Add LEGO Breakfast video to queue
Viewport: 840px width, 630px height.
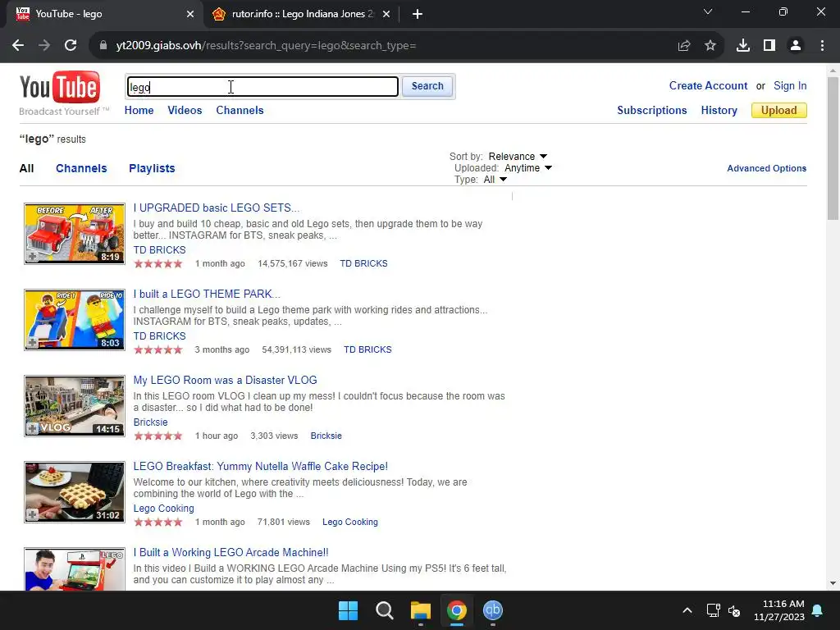(33, 515)
